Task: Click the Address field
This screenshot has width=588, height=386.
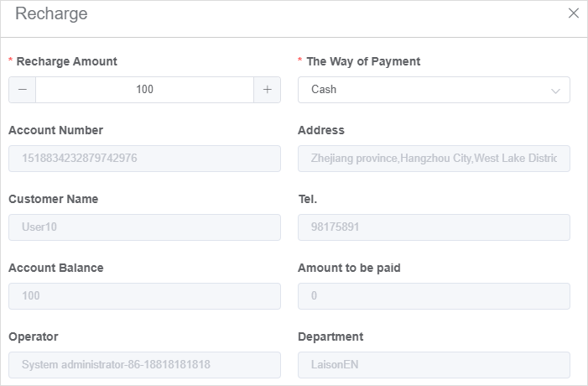Action: pyautogui.click(x=434, y=159)
